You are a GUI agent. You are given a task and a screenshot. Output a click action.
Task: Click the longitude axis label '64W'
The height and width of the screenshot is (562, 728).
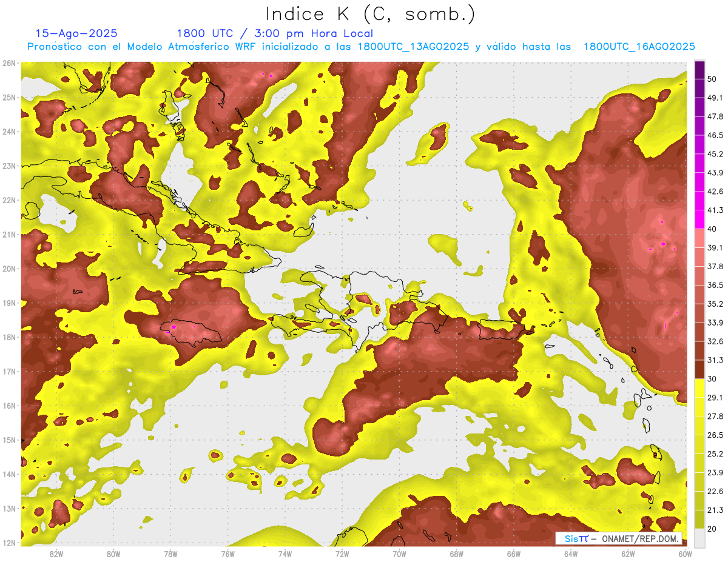571,554
